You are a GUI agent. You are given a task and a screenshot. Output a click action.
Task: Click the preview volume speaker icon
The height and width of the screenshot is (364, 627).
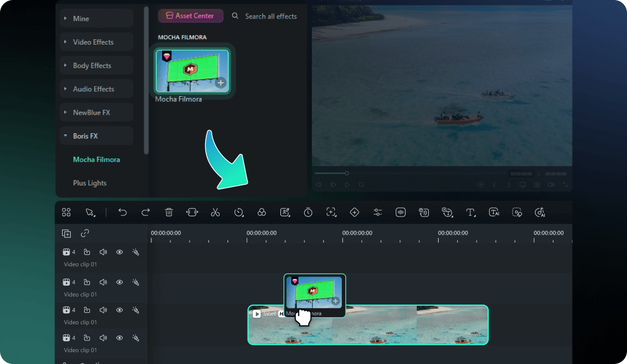551,184
